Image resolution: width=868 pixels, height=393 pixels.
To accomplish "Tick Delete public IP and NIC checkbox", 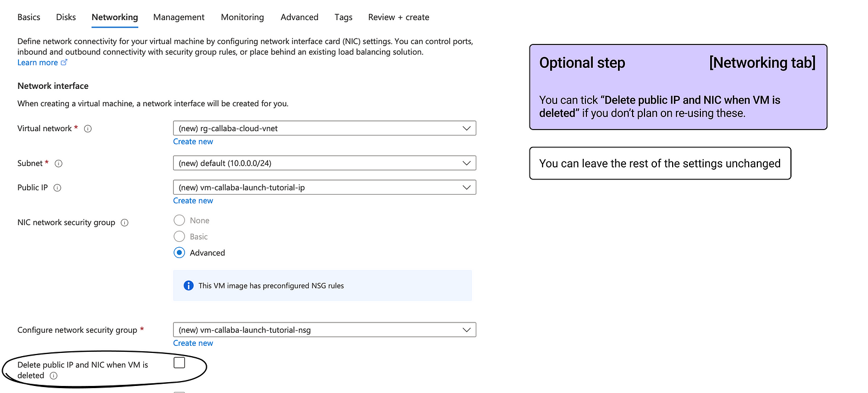I will (x=180, y=363).
